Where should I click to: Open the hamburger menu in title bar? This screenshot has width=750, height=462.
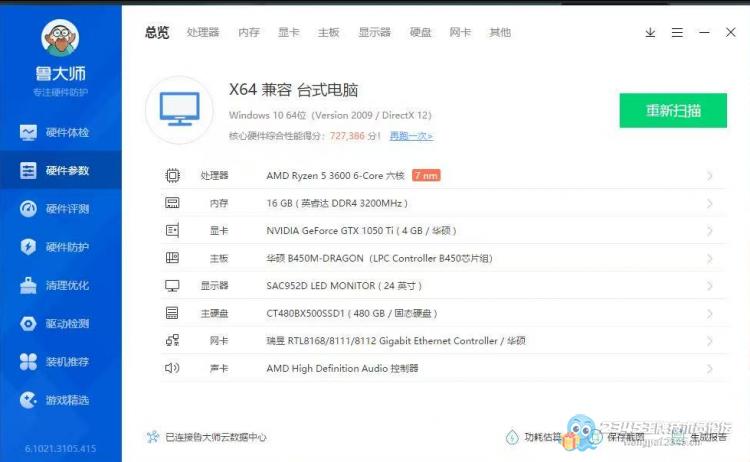pos(677,33)
